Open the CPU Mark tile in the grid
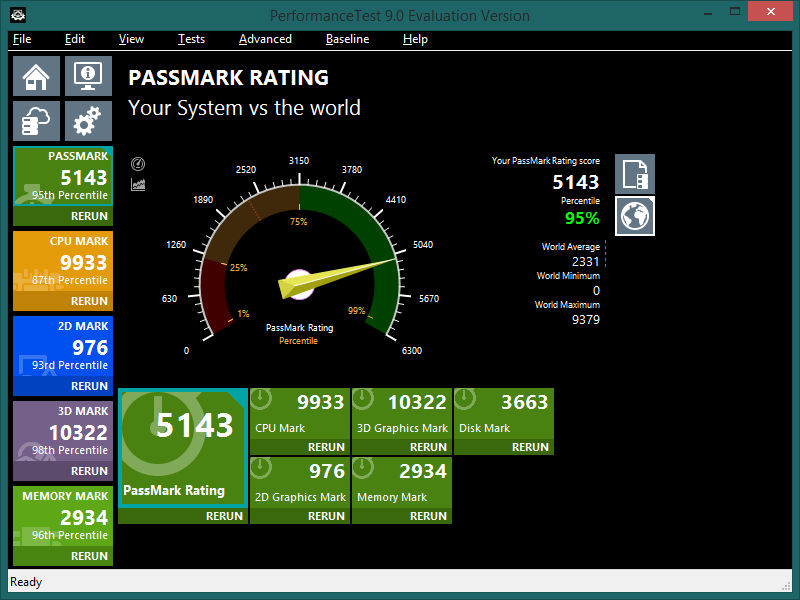The height and width of the screenshot is (600, 800). click(x=300, y=414)
